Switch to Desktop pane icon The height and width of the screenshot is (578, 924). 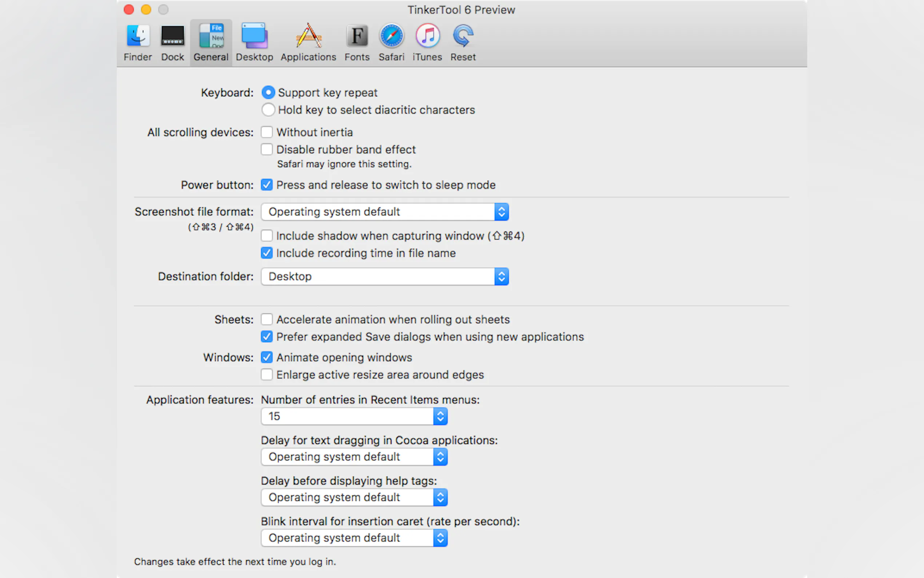click(254, 36)
